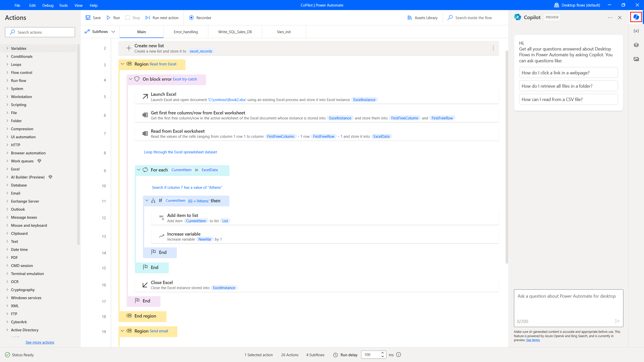Screen dimensions: 644x362
Task: Open the Debug menu
Action: click(48, 5)
